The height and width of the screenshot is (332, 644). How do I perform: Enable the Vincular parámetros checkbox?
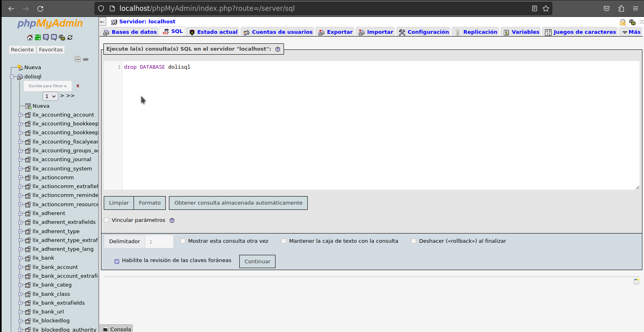tap(107, 220)
